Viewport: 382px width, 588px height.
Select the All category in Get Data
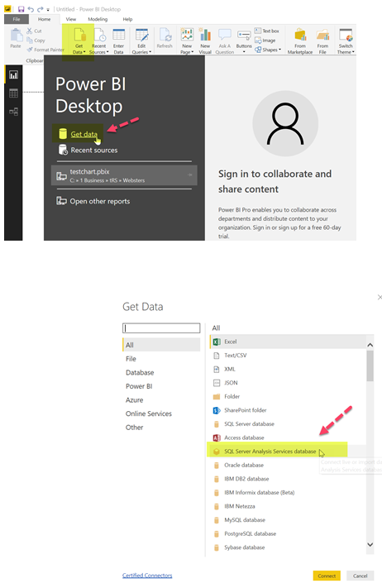(x=161, y=345)
